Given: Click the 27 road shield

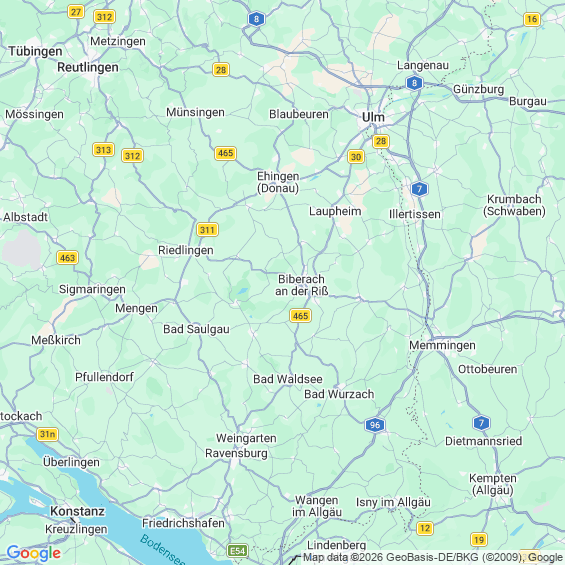Looking at the screenshot, I should [76, 12].
